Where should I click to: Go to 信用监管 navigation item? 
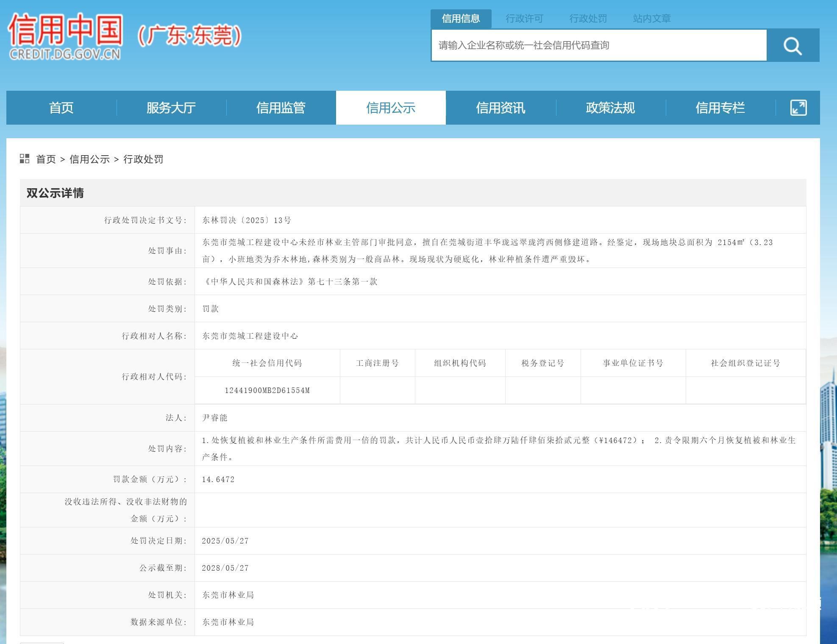tap(281, 108)
